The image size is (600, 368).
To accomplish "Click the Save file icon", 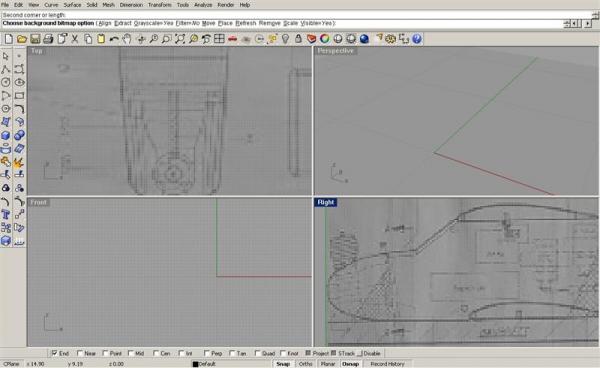I will pyautogui.click(x=35, y=39).
